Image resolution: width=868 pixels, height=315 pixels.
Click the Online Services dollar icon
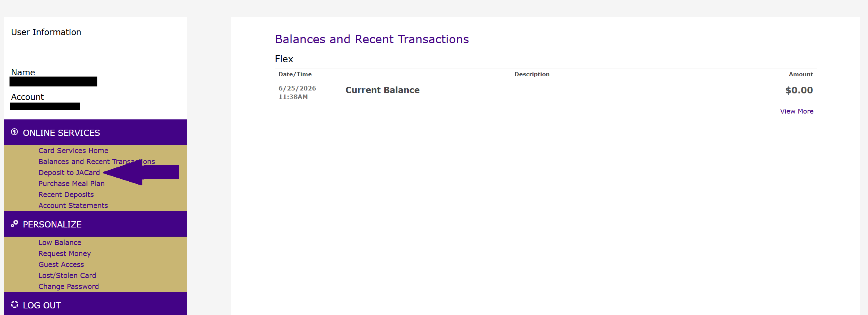14,132
